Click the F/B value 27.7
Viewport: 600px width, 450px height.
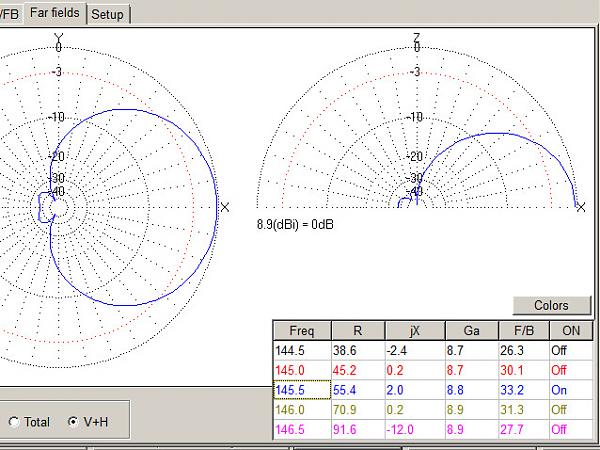(524, 429)
